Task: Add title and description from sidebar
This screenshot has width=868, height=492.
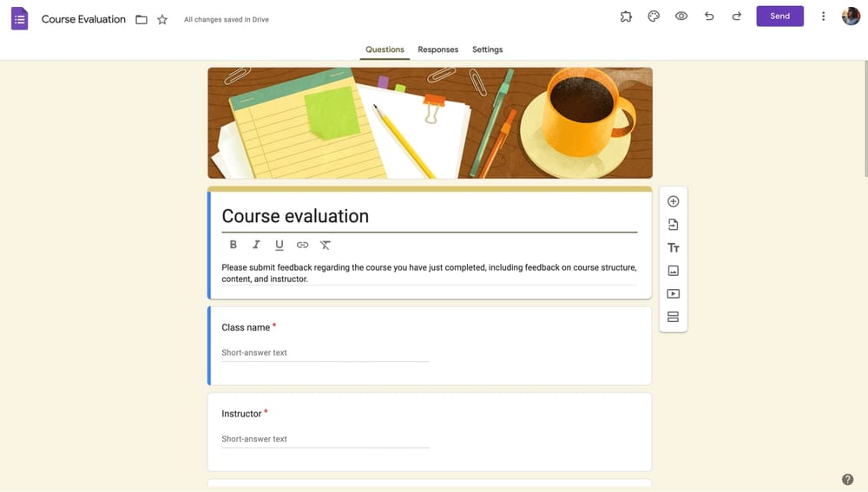Action: click(673, 248)
